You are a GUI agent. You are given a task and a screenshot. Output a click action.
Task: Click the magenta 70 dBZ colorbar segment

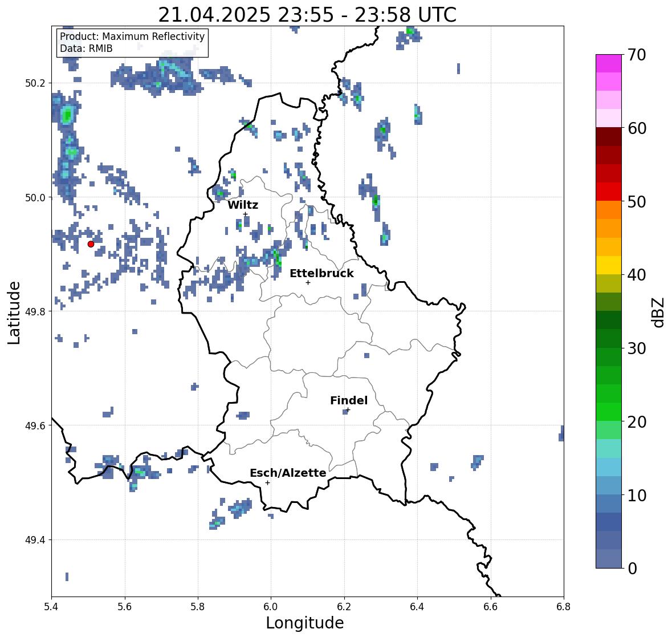pyautogui.click(x=609, y=63)
